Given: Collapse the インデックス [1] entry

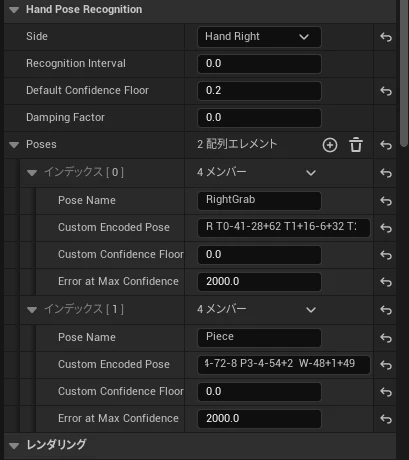Looking at the screenshot, I should click(32, 310).
